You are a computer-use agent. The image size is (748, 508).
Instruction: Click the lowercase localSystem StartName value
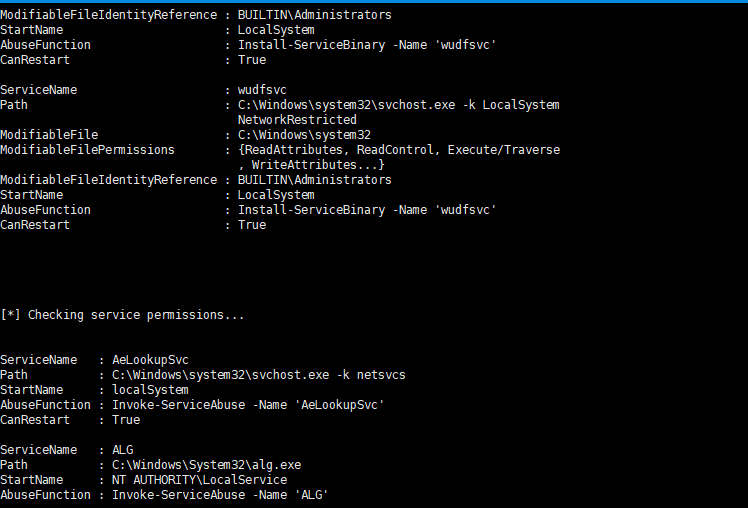coord(150,390)
